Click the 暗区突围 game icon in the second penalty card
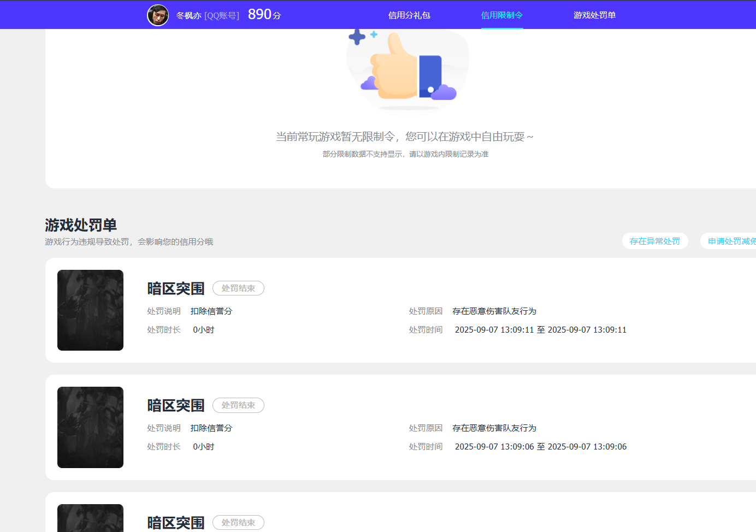 (x=90, y=427)
